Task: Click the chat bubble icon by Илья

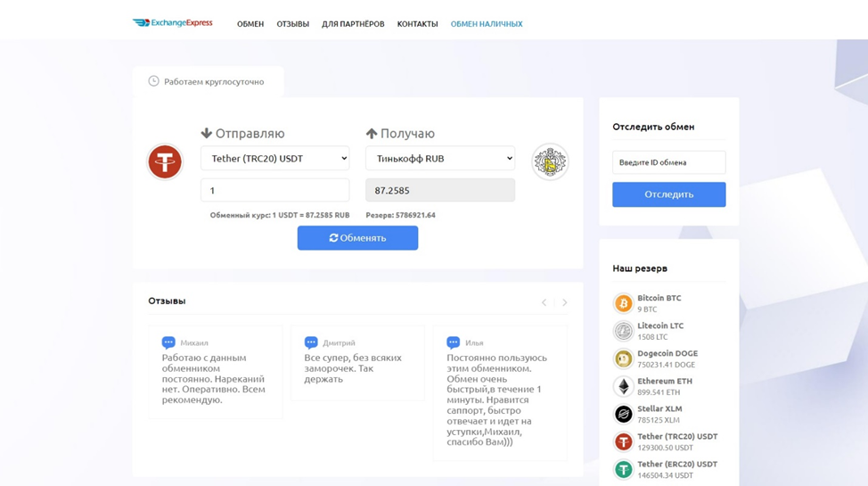Action: coord(454,342)
